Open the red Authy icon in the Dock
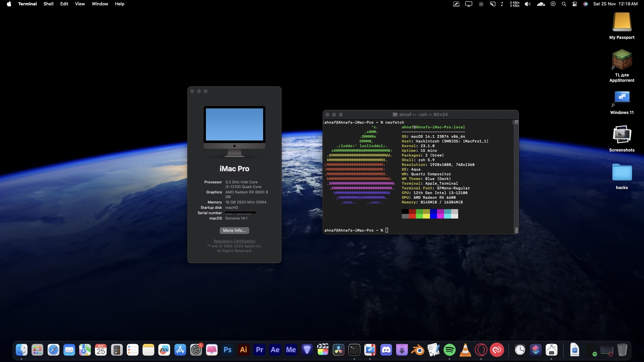Image resolution: width=644 pixels, height=362 pixels. pyautogui.click(x=497, y=350)
